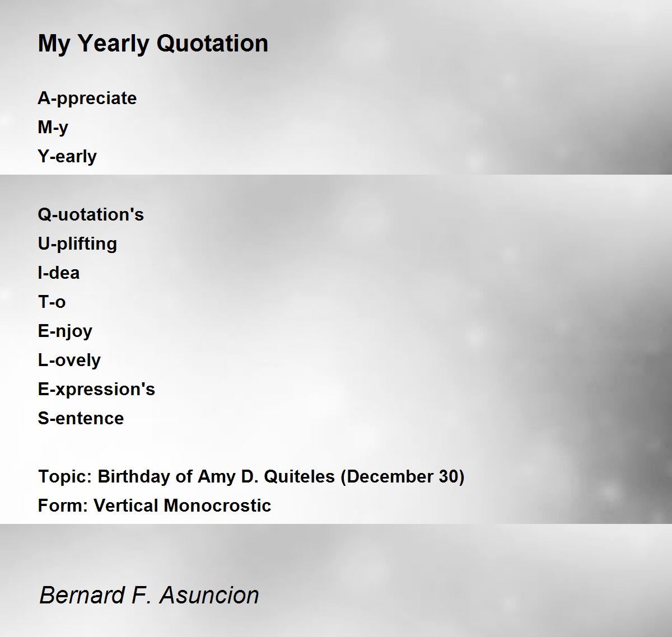Click the poem title My Yearly Quotation
672x637 pixels.
153,44
